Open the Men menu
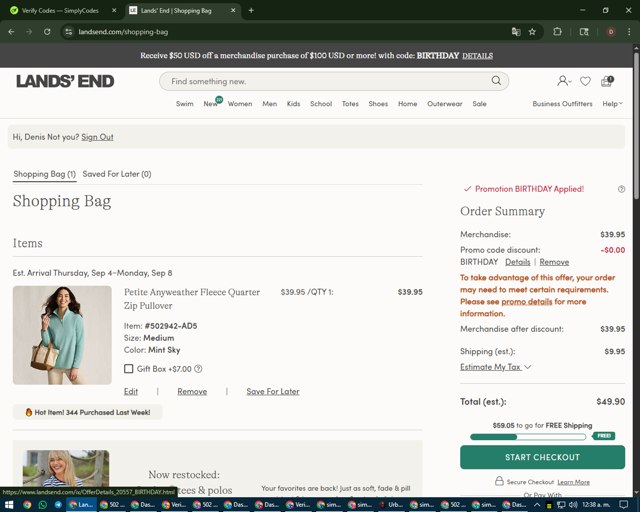Image resolution: width=640 pixels, height=512 pixels. click(269, 104)
